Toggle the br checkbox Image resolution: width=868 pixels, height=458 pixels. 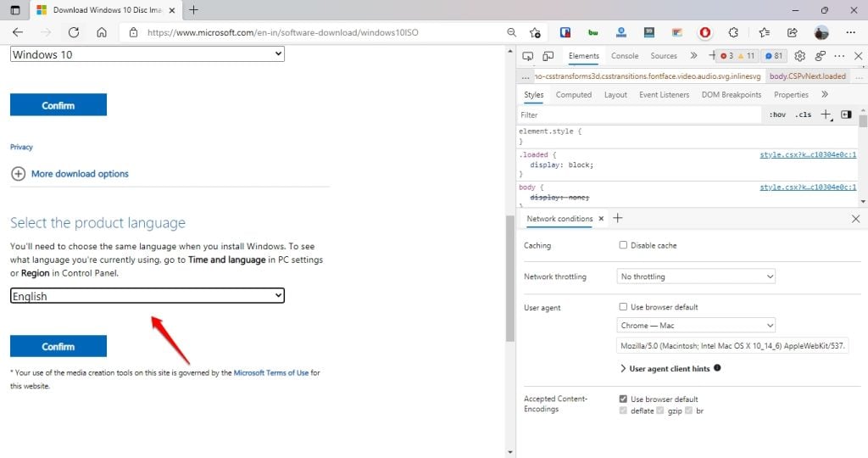click(688, 411)
